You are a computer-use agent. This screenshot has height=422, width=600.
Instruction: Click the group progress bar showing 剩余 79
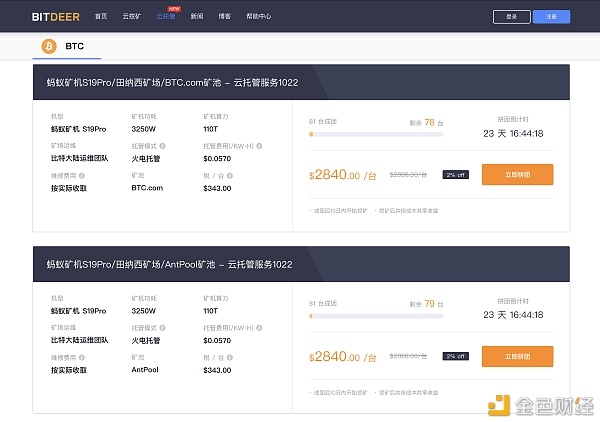[376, 316]
